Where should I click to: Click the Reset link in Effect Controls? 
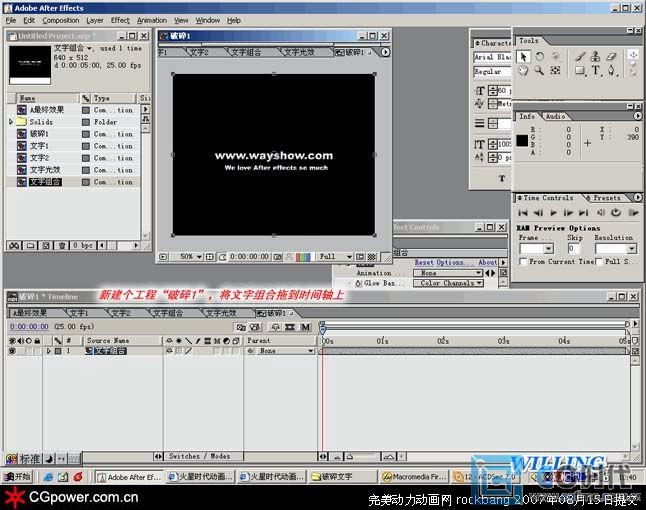424,262
